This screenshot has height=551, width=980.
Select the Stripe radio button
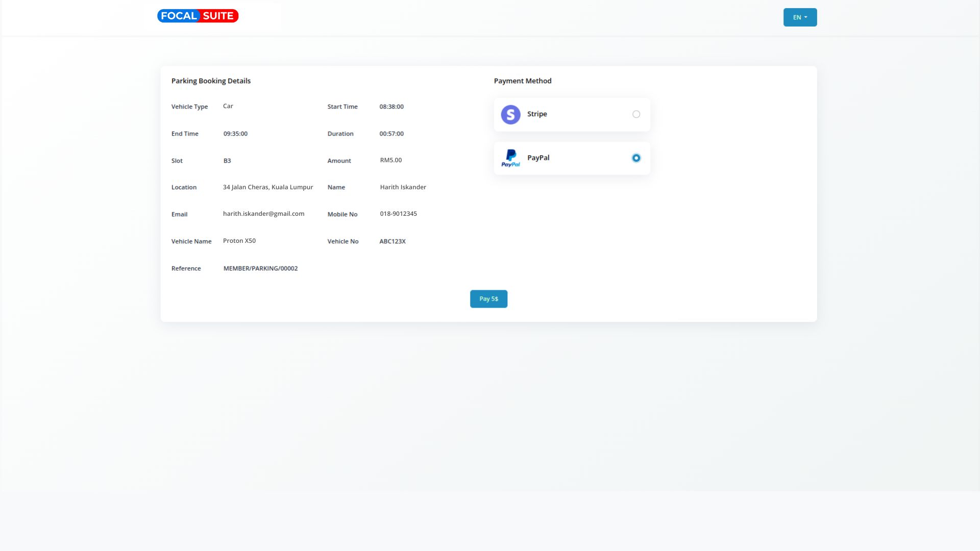(x=636, y=114)
